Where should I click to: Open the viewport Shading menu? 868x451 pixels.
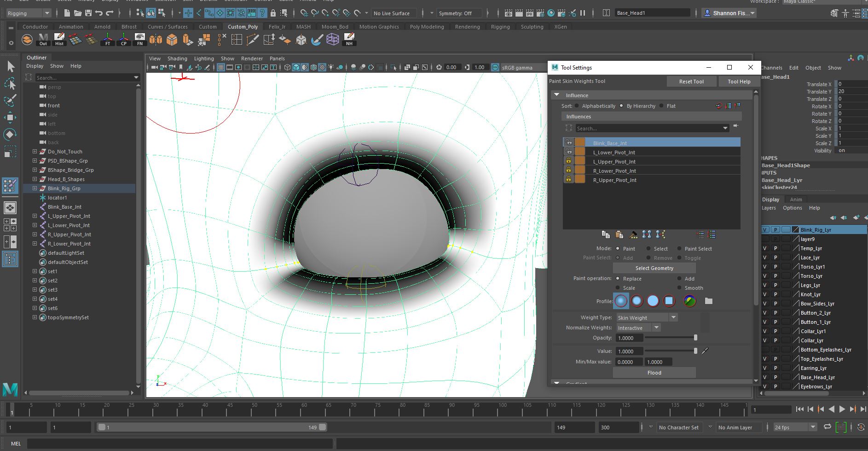click(177, 59)
